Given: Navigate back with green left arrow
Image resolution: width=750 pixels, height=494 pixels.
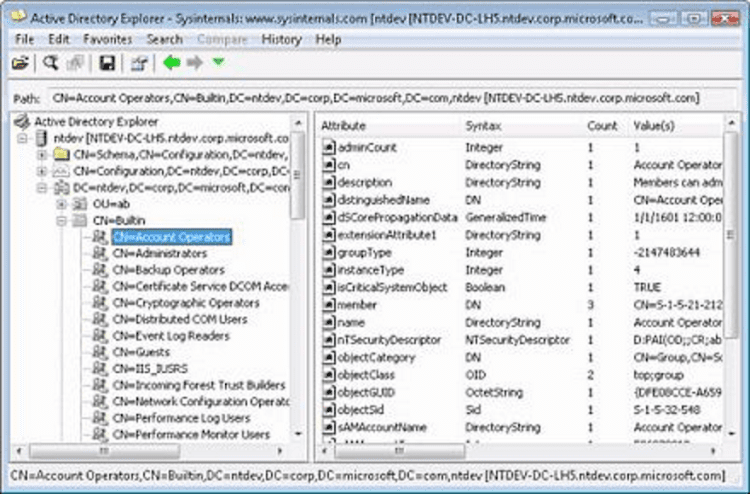Looking at the screenshot, I should click(172, 63).
